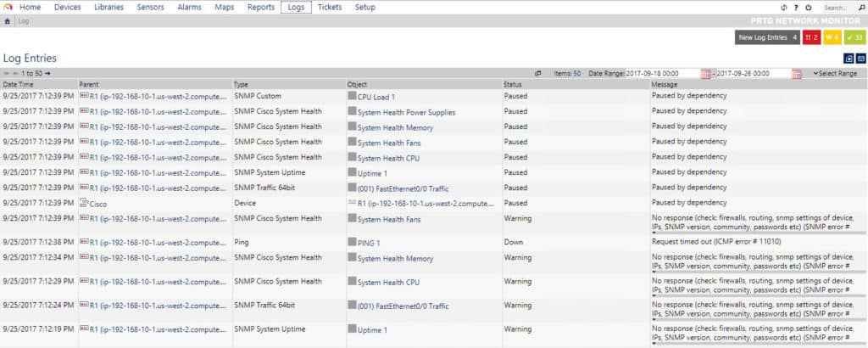Viewport: 868px width, 348px height.
Task: Click PING 1 sensor status icon
Action: (352, 242)
